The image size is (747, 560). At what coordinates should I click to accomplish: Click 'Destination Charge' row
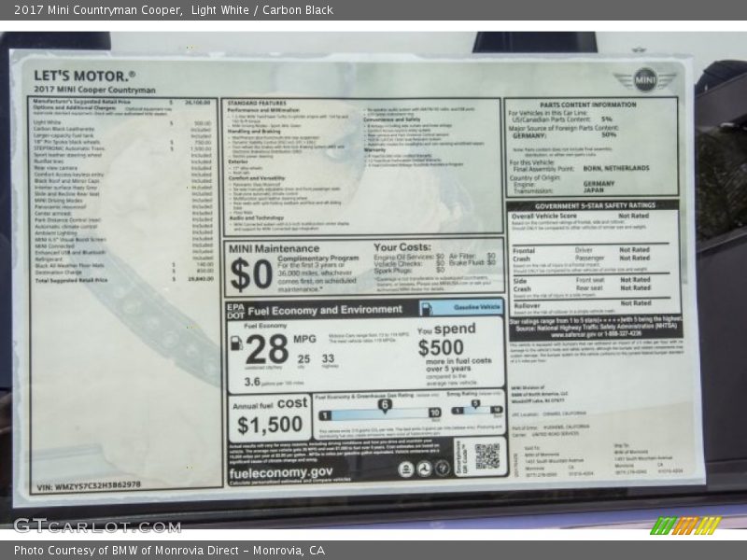(x=124, y=272)
